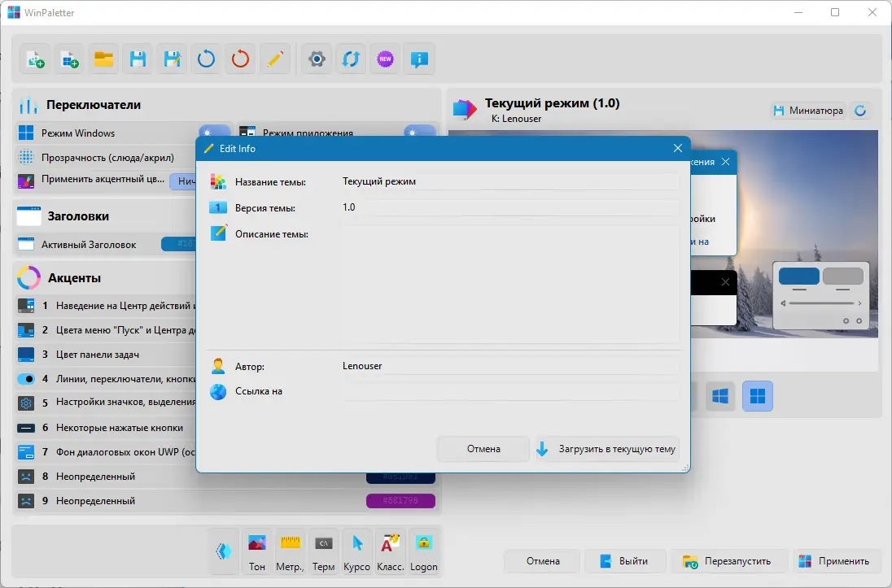
Task: Select the highlighted Windows 11 preview icon
Action: pyautogui.click(x=758, y=396)
